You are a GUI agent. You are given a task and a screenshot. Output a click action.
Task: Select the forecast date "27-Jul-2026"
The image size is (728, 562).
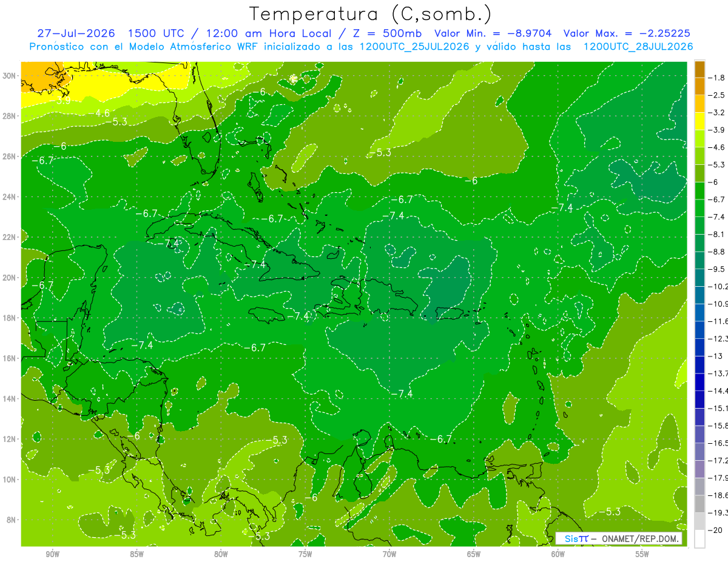click(x=77, y=33)
